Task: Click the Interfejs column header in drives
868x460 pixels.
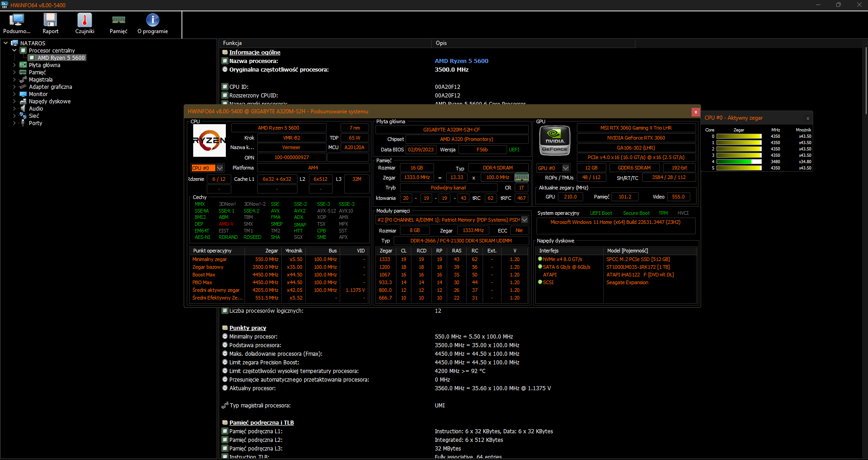Action: pyautogui.click(x=570, y=251)
